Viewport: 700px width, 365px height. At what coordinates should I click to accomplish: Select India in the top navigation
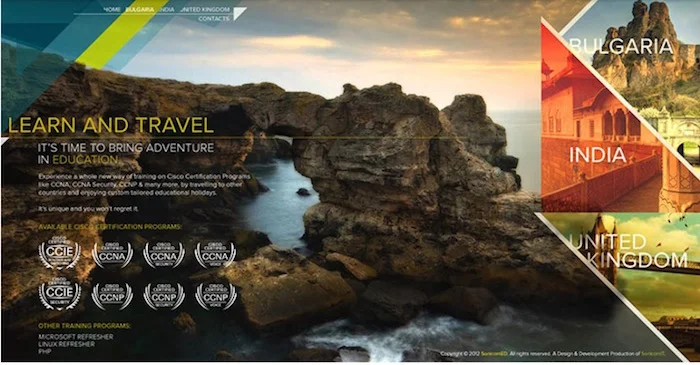[x=167, y=9]
